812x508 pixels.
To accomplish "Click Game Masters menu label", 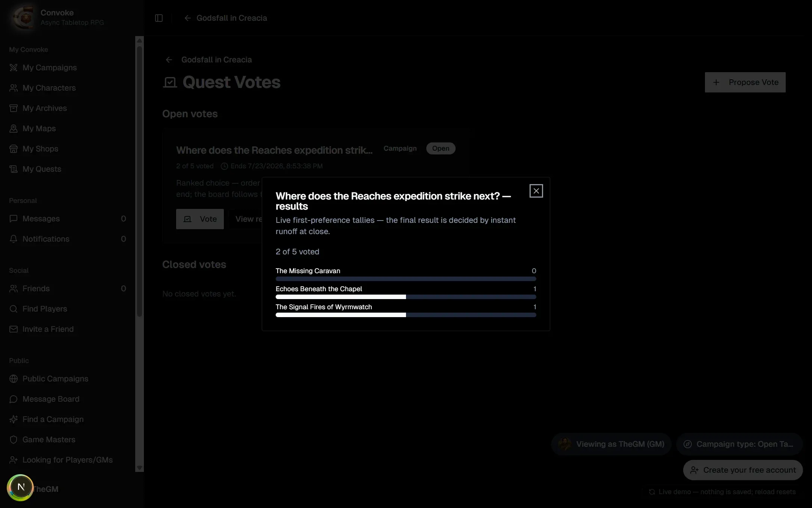I will (x=49, y=440).
